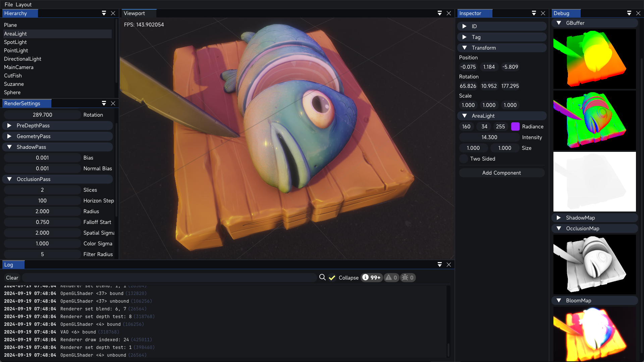Click the OcclusionMap grayscale thumbnail
The height and width of the screenshot is (362, 644).
(x=595, y=264)
